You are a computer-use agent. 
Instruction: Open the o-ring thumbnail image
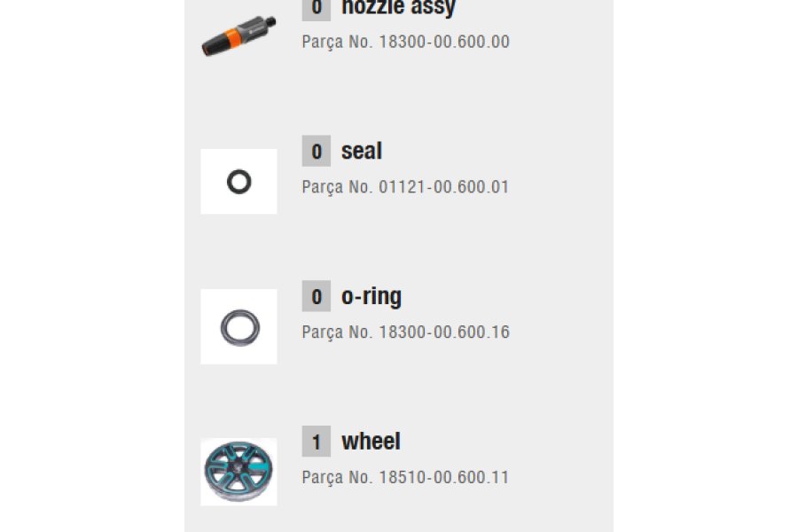coord(239,327)
